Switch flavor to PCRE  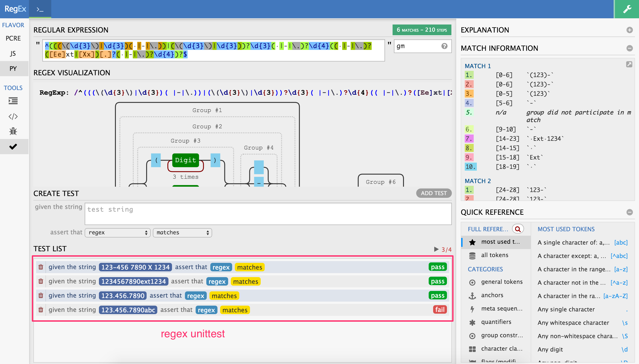pos(13,38)
